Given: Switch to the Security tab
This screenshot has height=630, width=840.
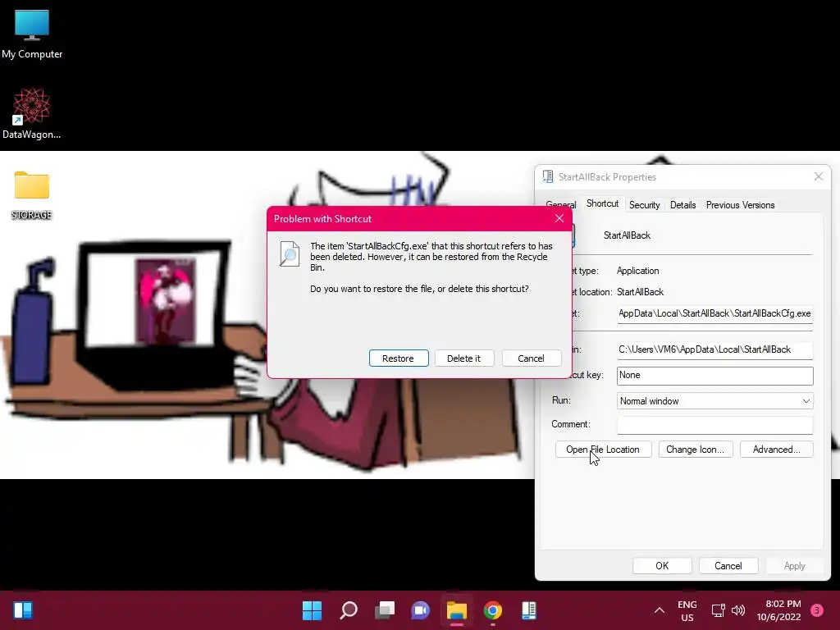Looking at the screenshot, I should coord(645,205).
